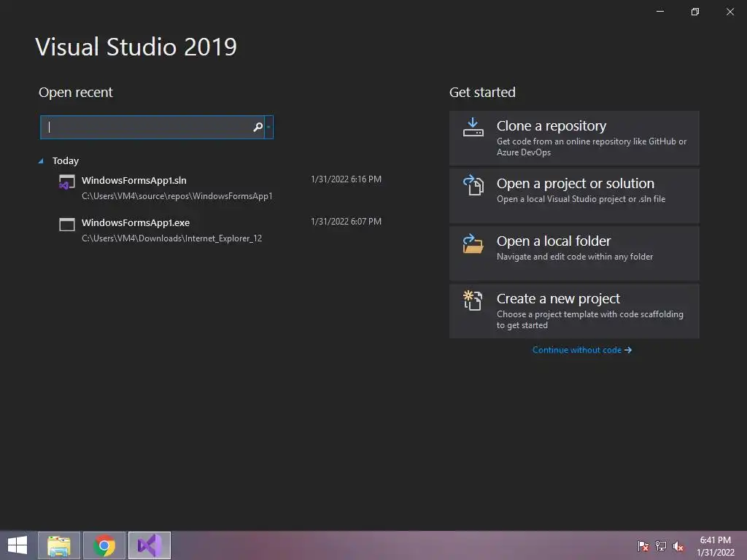The height and width of the screenshot is (560, 747).
Task: Click the Clone a repository download icon
Action: (473, 127)
